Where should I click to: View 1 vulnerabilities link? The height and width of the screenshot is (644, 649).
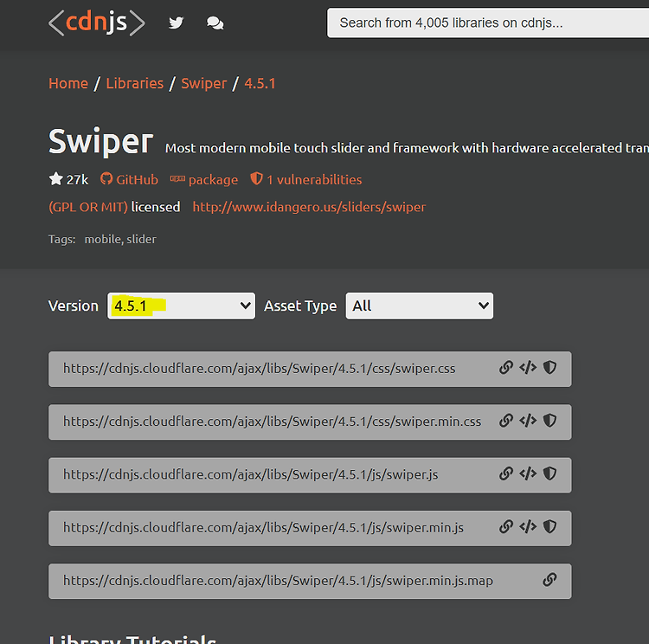314,180
